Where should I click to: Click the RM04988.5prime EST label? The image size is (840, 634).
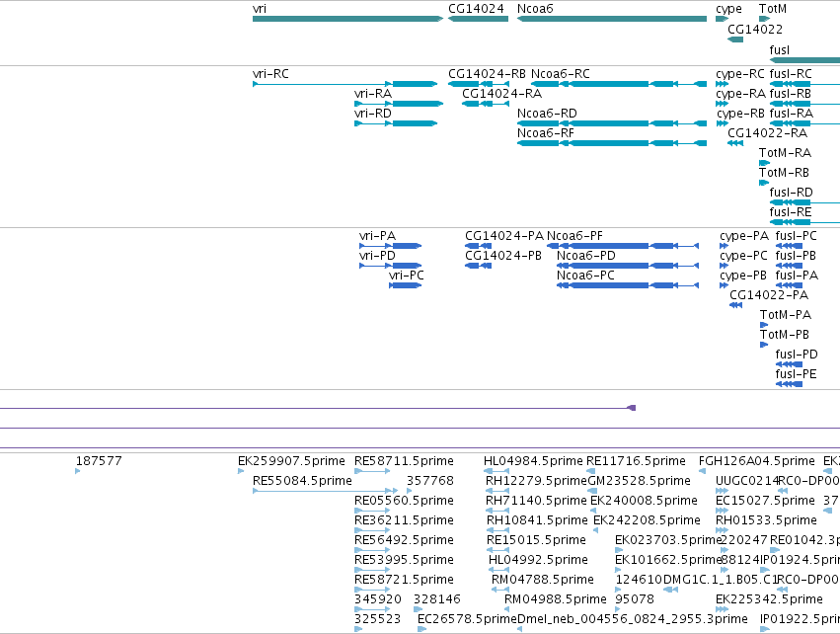click(x=555, y=599)
